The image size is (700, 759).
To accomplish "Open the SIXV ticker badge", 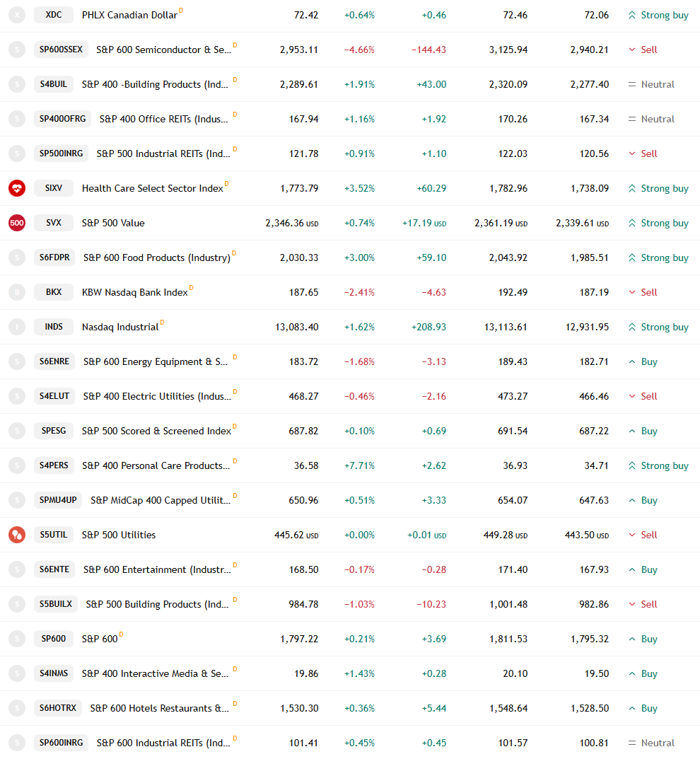I will pos(54,188).
